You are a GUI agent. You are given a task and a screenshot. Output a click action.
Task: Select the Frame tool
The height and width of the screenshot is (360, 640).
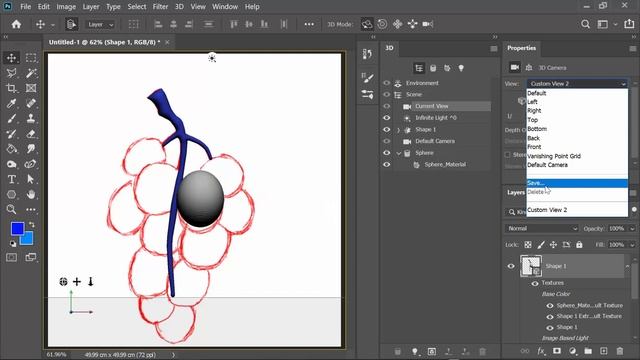click(x=31, y=88)
